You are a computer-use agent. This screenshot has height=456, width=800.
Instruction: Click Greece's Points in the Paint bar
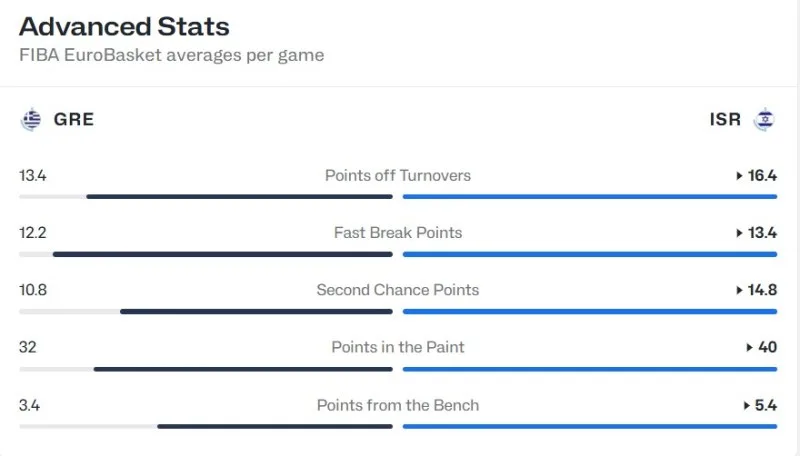coord(243,369)
